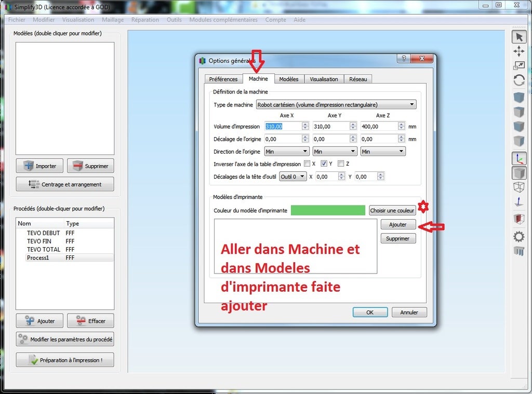Click the tool head Y offset spinner
The width and height of the screenshot is (532, 394).
[381, 176]
